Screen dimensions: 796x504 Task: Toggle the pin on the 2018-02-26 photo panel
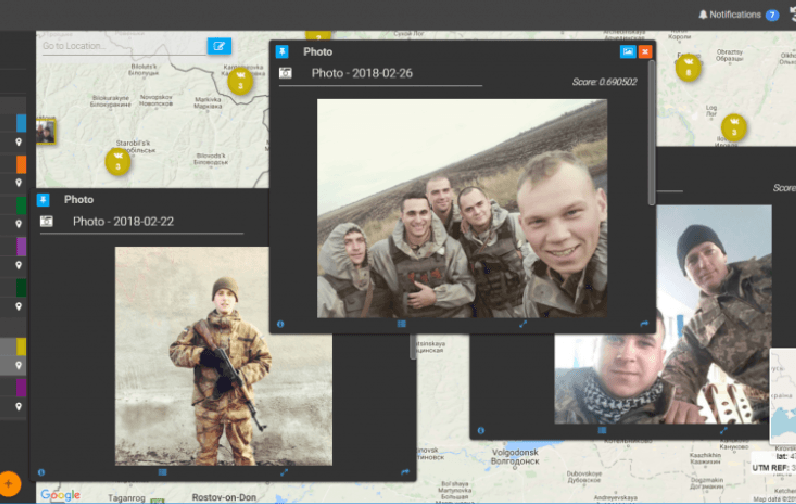pos(283,51)
